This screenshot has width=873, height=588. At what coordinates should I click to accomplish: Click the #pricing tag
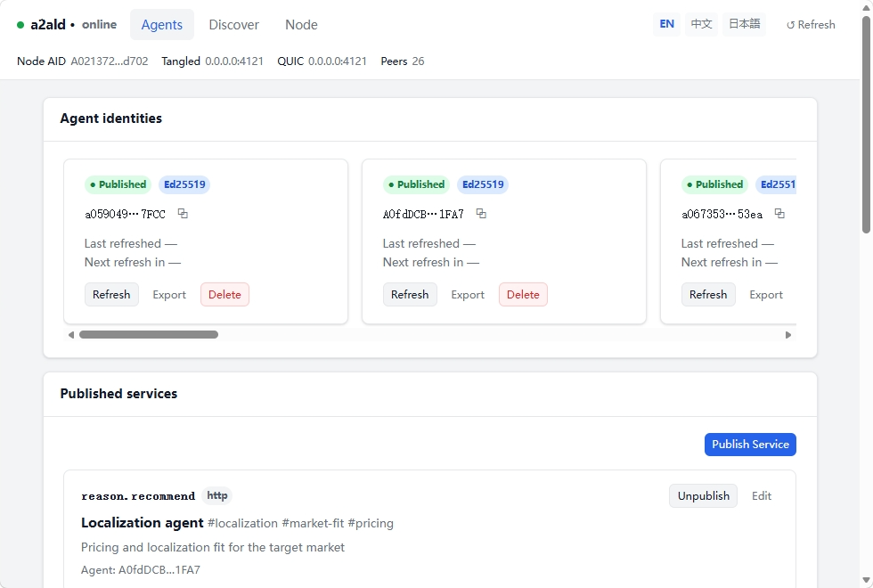tap(371, 524)
